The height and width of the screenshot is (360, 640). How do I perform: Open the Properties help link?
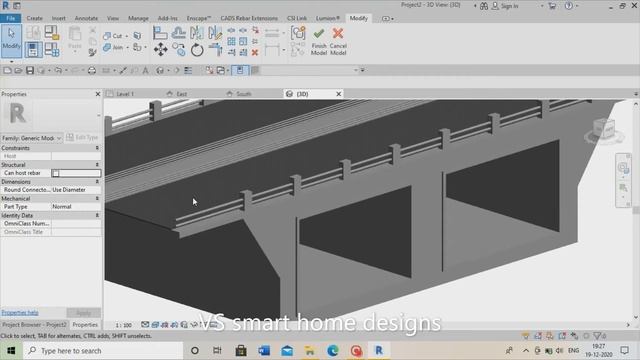coord(20,313)
